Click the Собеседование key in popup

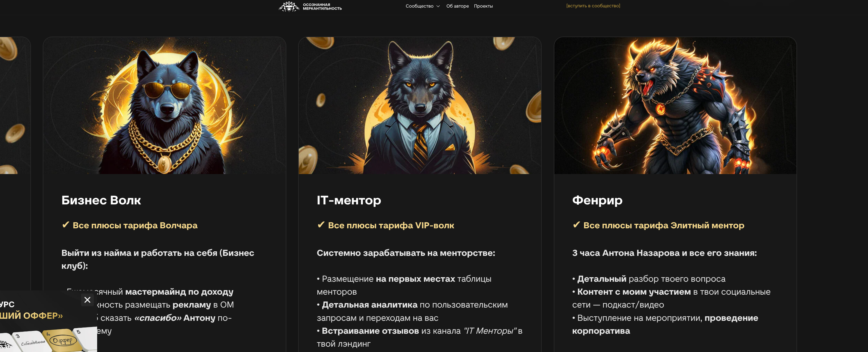coord(33,342)
